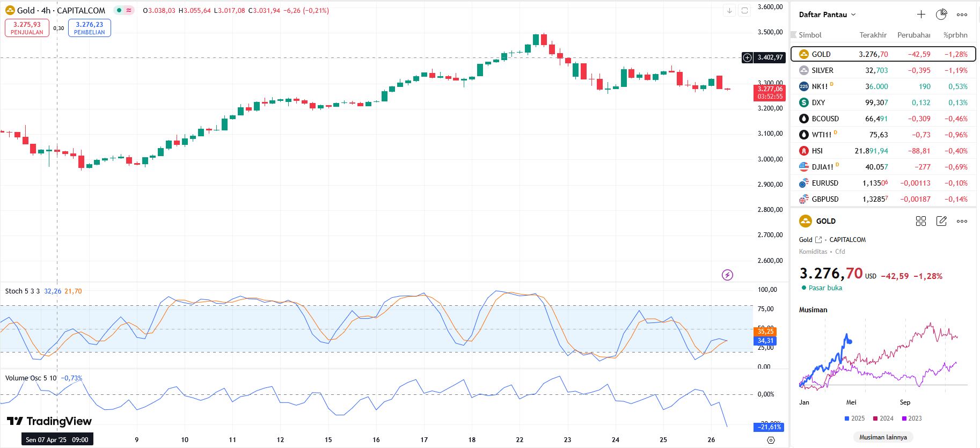Sort the watchlist by Terakhir column
Screen dimensions: 980x448
[873, 35]
